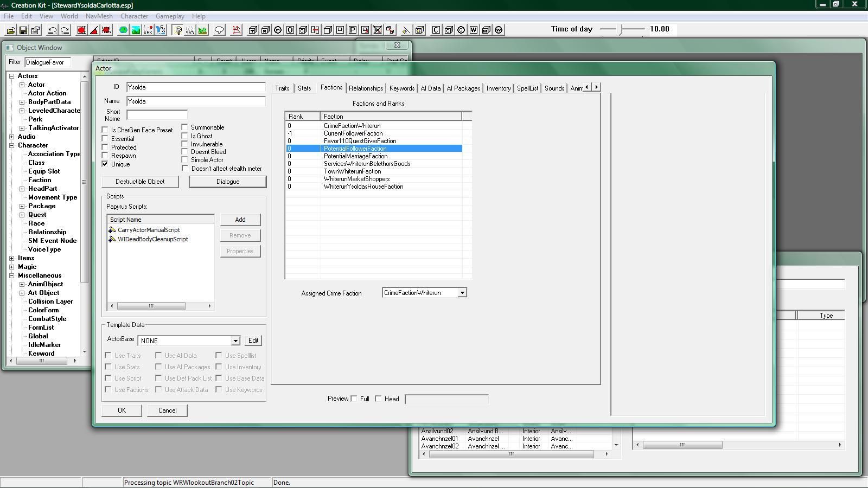The image size is (868, 488).
Task: Click the Save plugin floppy icon
Action: 23,30
